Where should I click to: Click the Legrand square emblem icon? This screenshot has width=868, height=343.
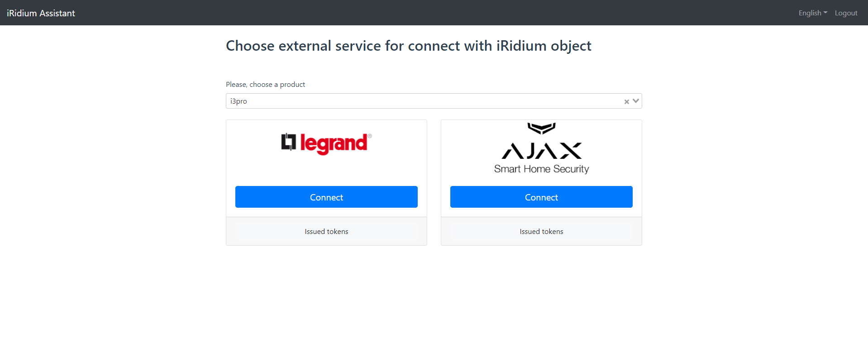(x=288, y=142)
